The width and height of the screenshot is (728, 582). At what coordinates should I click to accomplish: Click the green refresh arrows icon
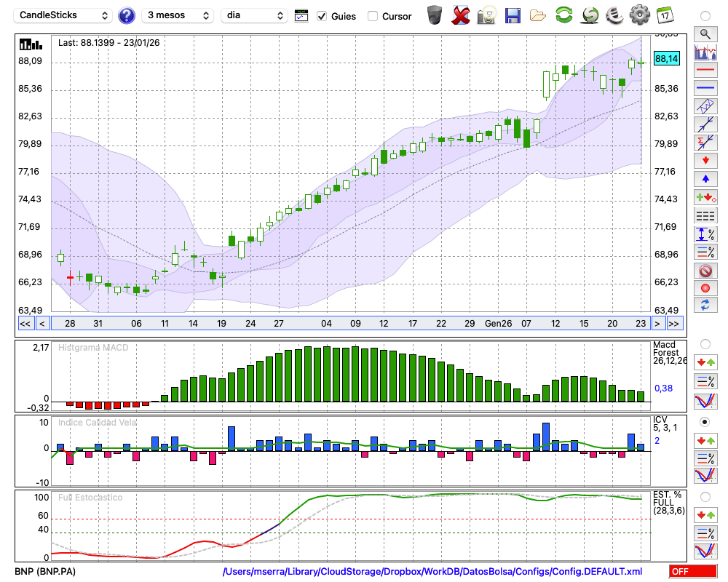(x=563, y=15)
